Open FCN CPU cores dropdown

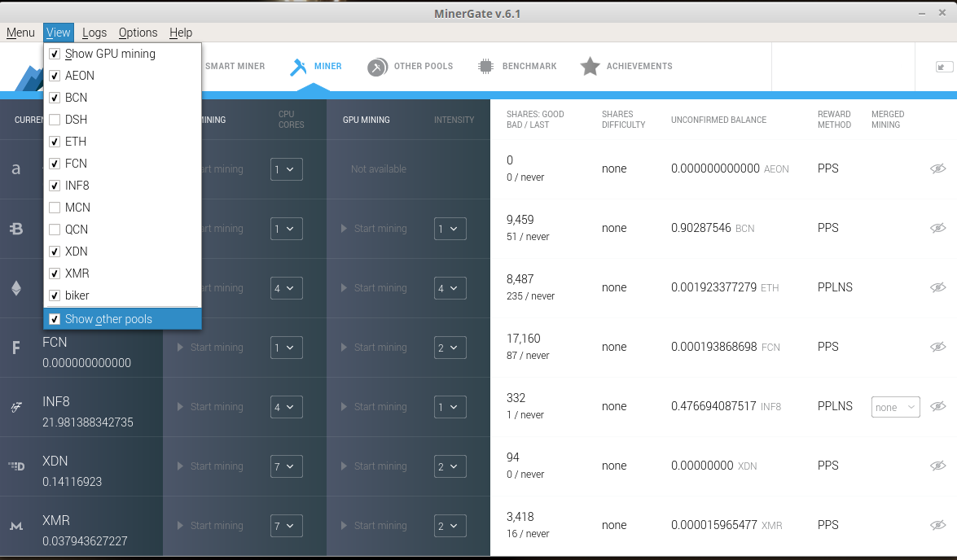click(286, 348)
